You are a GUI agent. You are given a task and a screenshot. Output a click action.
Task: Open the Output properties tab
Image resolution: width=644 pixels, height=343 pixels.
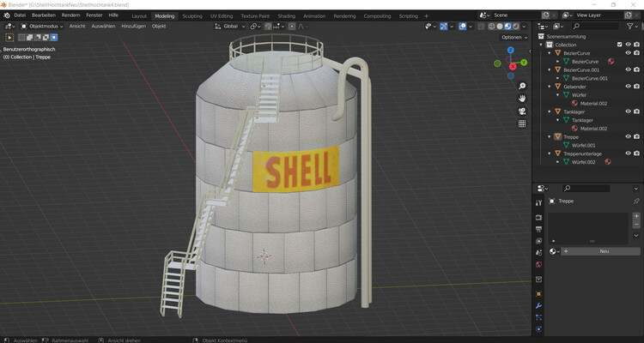(x=539, y=229)
